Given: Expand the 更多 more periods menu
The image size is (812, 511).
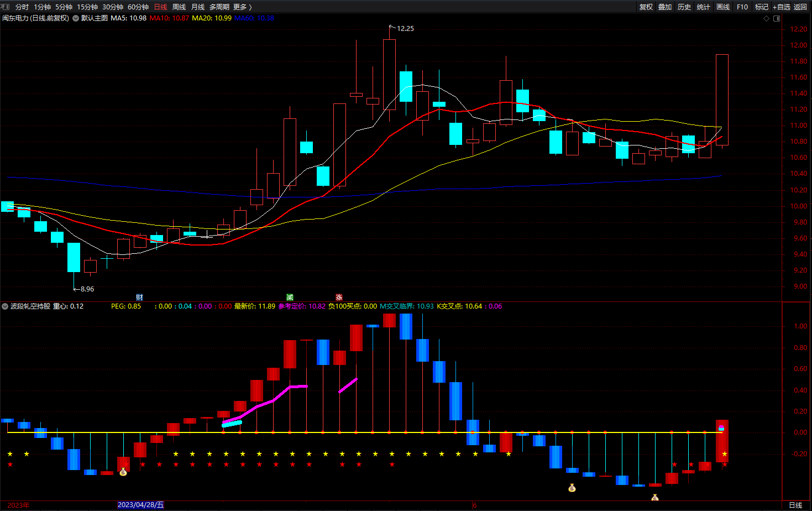Looking at the screenshot, I should [x=243, y=7].
